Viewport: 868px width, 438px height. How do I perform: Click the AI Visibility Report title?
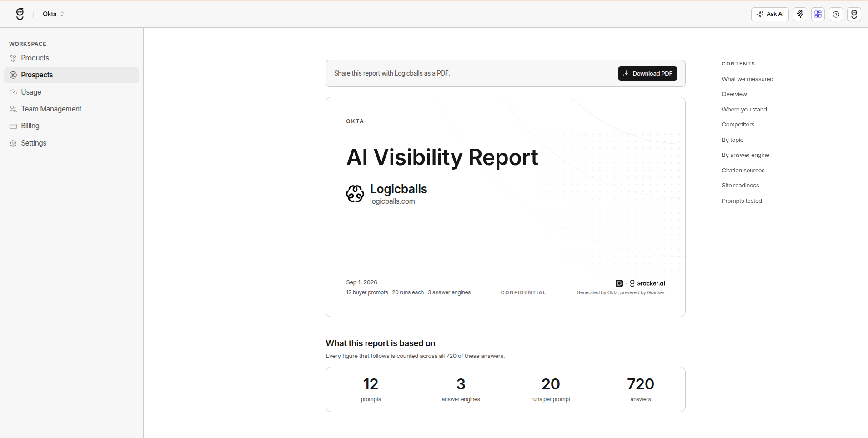coord(442,157)
